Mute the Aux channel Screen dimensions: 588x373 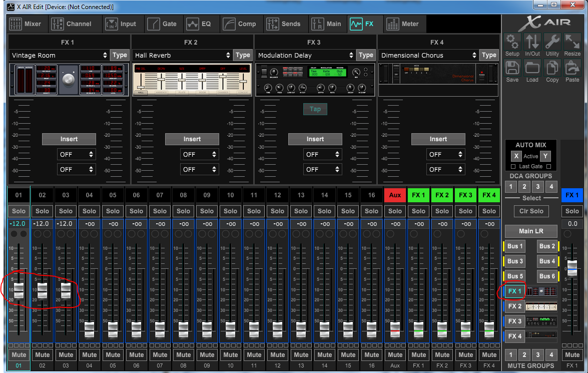[395, 354]
